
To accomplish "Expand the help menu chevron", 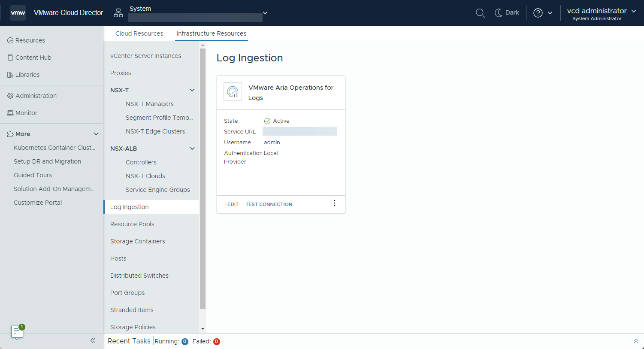I will 550,13.
